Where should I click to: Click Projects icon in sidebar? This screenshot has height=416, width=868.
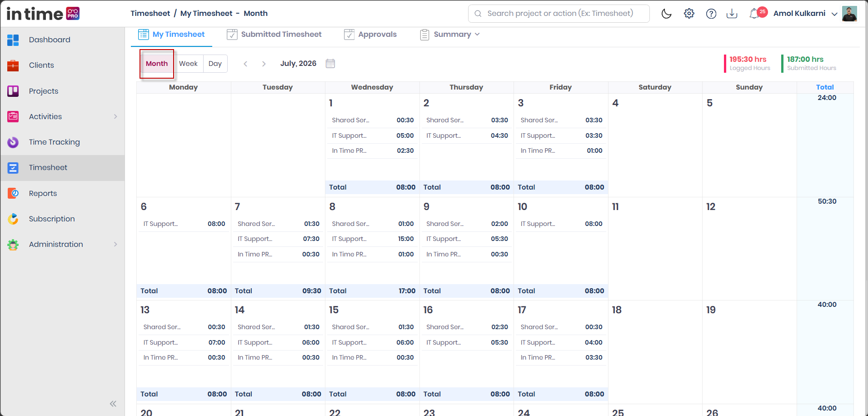[13, 91]
